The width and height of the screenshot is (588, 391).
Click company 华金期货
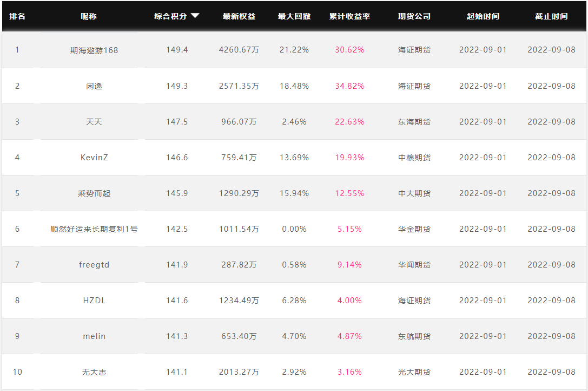click(x=414, y=229)
